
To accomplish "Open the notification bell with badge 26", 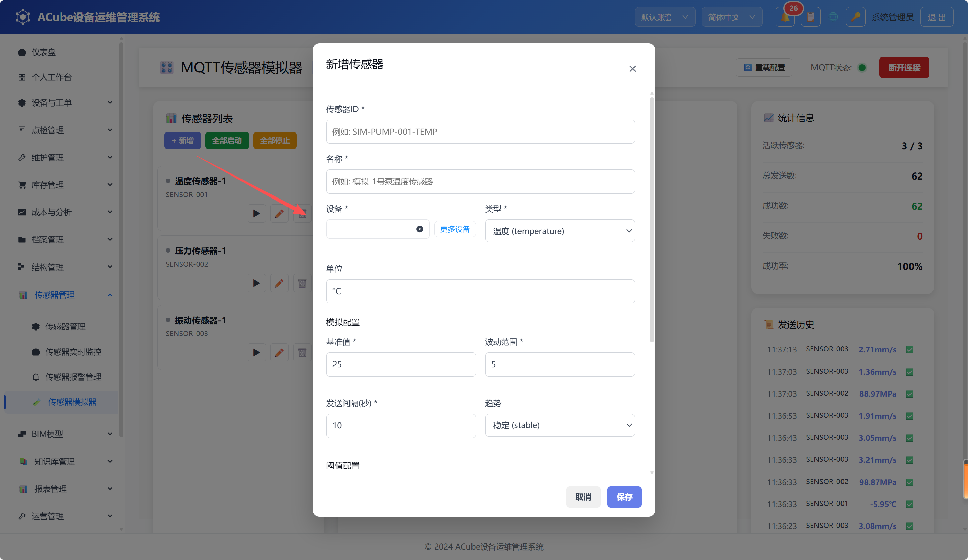I will pyautogui.click(x=785, y=17).
